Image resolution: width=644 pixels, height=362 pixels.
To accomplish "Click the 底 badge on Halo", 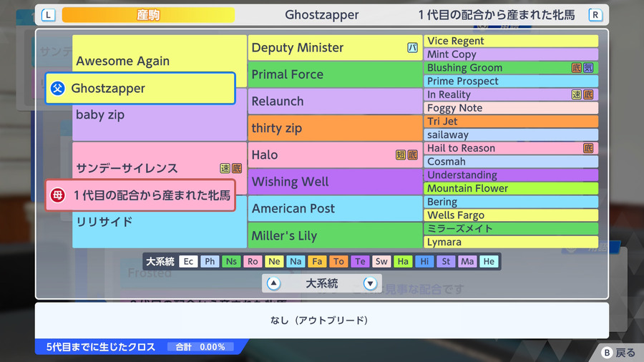I will point(412,155).
